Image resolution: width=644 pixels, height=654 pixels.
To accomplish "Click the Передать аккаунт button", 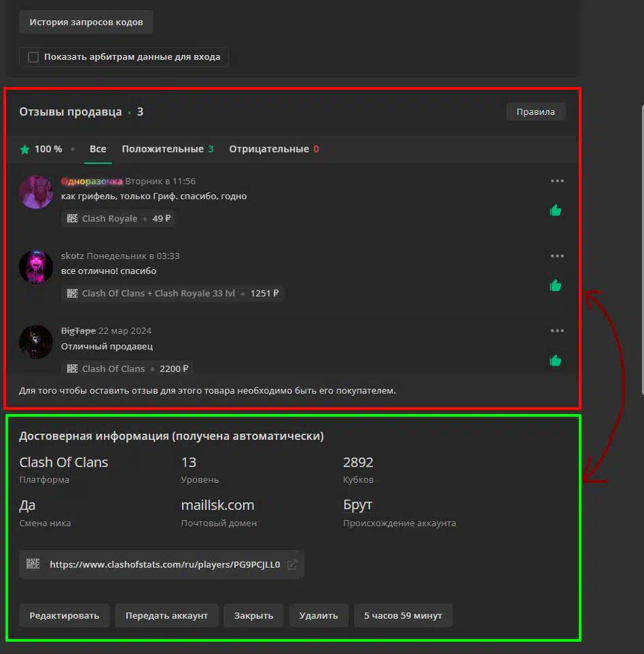I will (166, 616).
